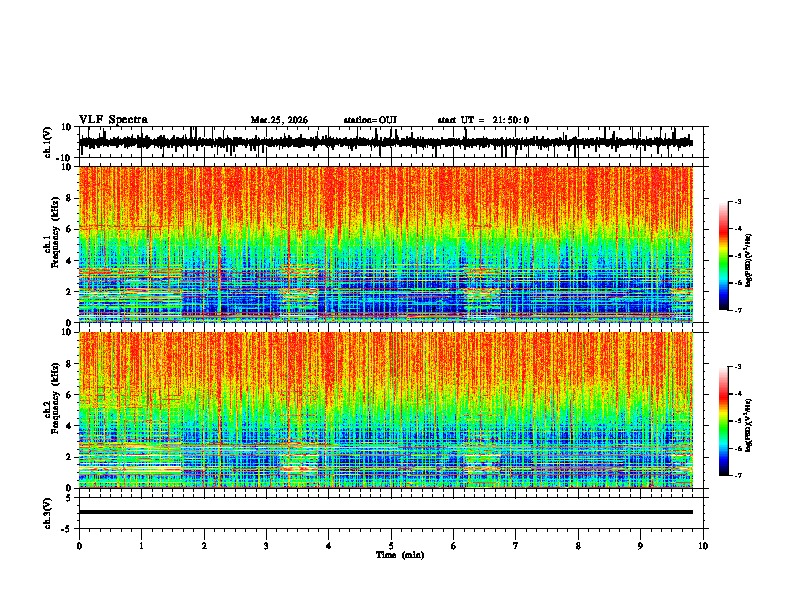Image resolution: width=792 pixels, height=612 pixels.
Task: Click time axis tick label "7"
Action: tap(516, 546)
